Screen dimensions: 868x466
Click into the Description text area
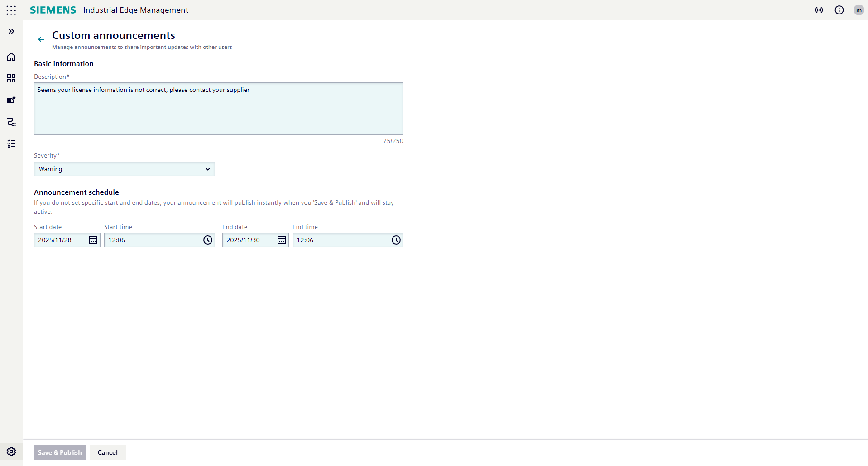(218, 109)
